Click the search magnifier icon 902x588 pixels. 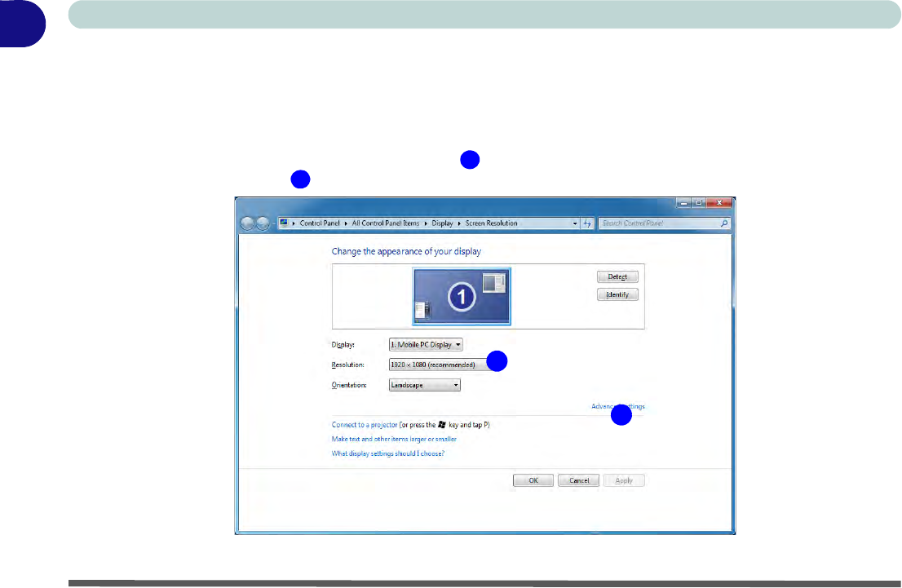723,223
